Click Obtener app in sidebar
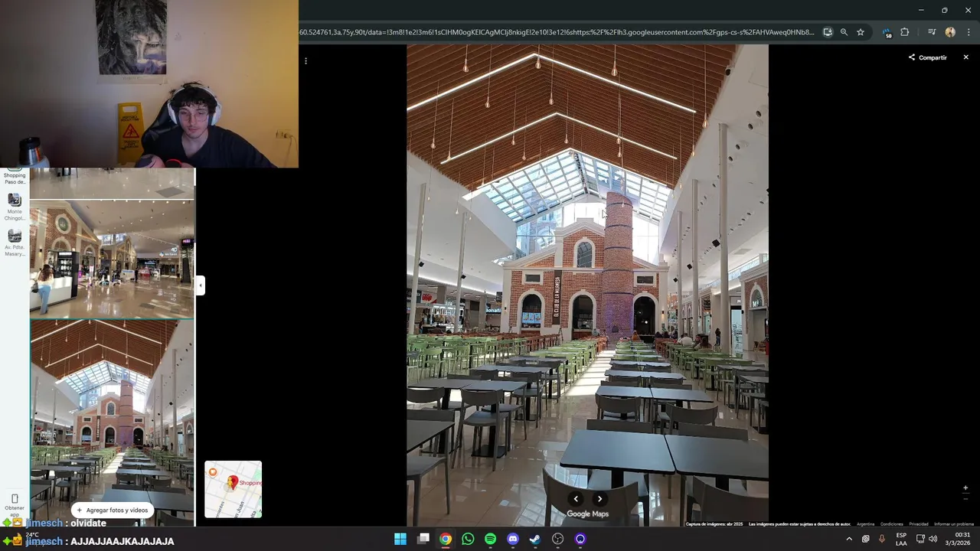 pos(15,505)
